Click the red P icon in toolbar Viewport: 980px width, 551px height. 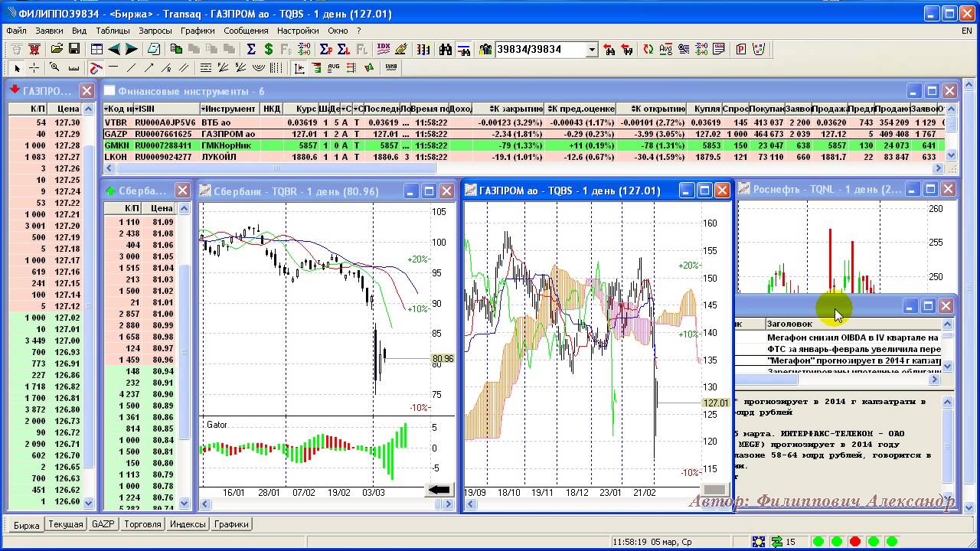[x=740, y=49]
